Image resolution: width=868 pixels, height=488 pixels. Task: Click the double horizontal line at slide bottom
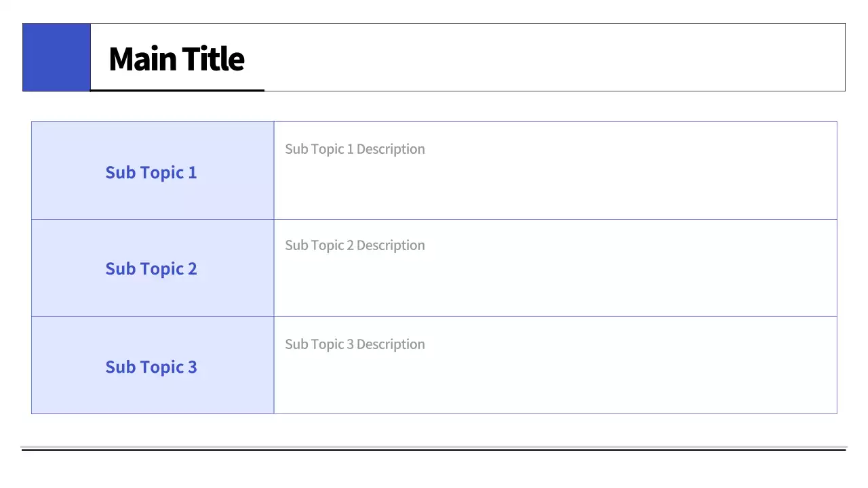click(434, 449)
